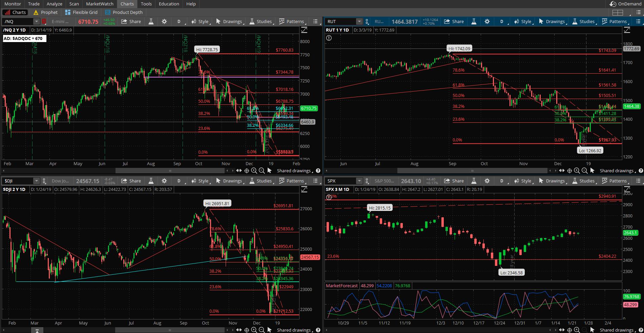Image resolution: width=644 pixels, height=333 pixels.
Task: Open chart settings gear in SPX panel
Action: pos(487,181)
